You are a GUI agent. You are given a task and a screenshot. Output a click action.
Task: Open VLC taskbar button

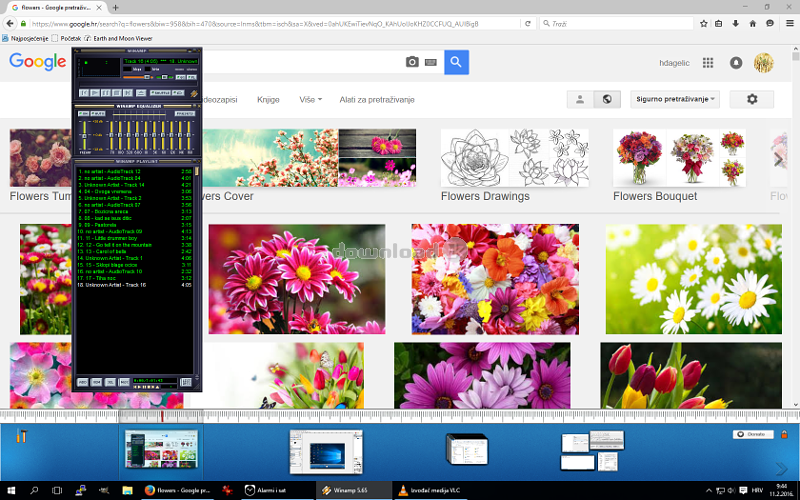(432, 490)
